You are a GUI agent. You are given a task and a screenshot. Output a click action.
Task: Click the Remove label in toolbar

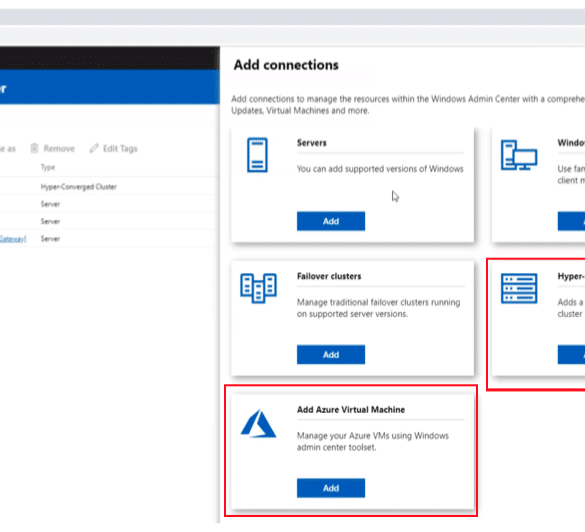click(x=59, y=148)
